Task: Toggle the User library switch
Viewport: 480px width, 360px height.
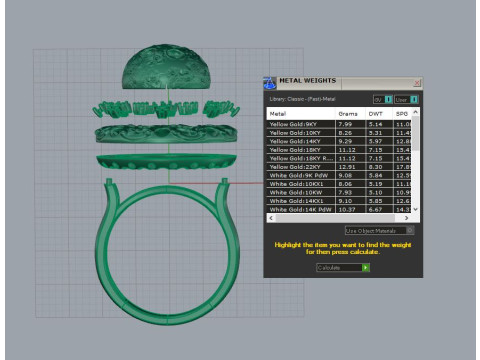Action: click(x=406, y=99)
